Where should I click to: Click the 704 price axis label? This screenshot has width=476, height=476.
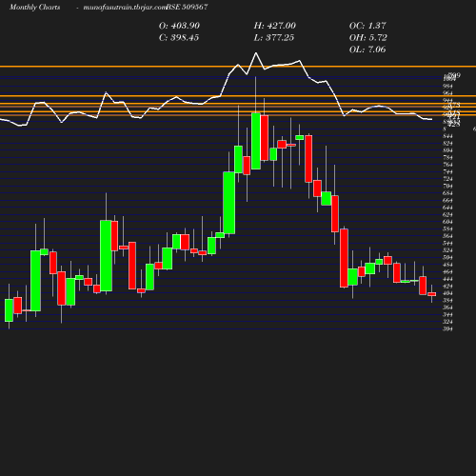(447, 187)
